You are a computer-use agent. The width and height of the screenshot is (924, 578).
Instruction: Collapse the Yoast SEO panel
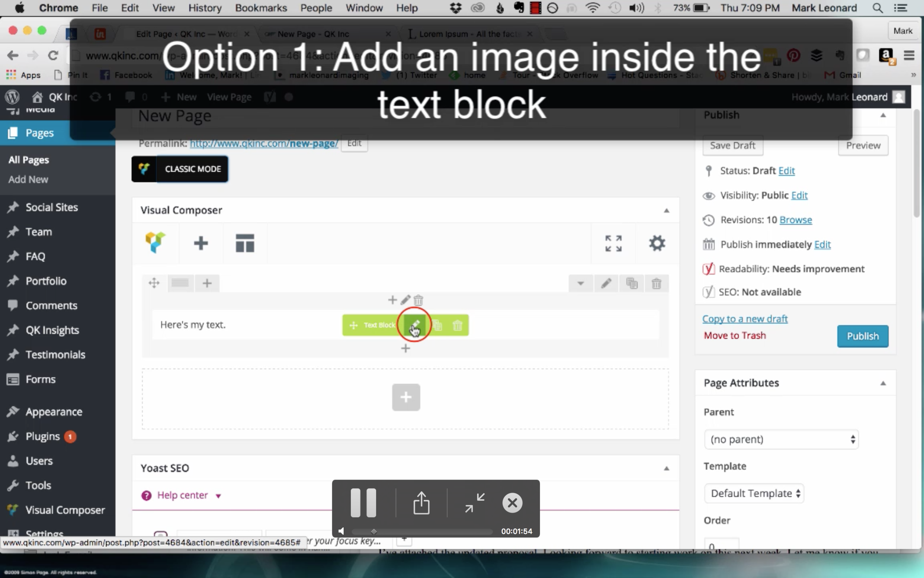click(x=666, y=468)
